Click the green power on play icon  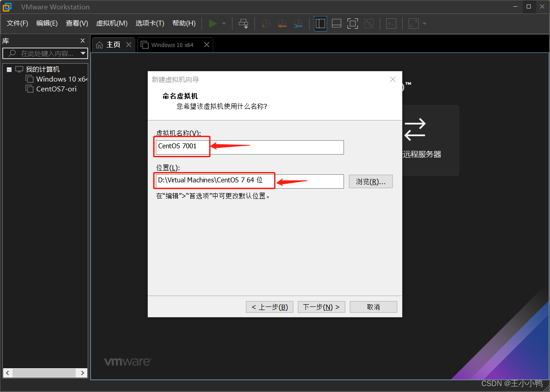coord(213,23)
